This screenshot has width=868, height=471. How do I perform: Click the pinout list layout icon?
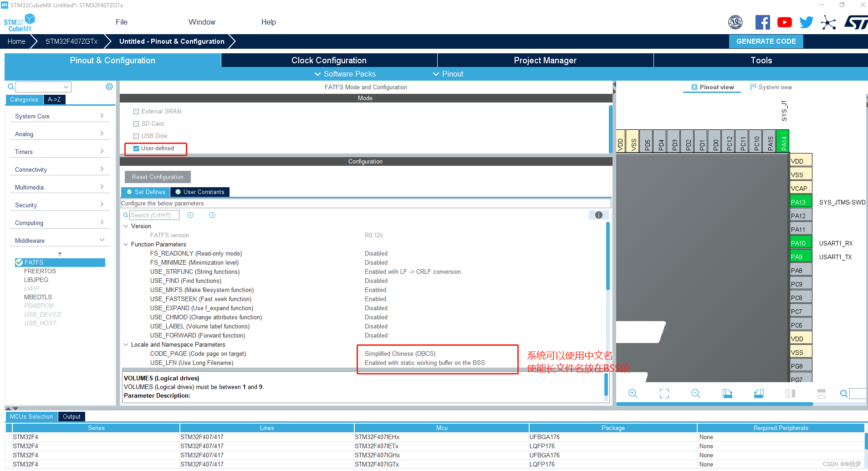[x=822, y=394]
